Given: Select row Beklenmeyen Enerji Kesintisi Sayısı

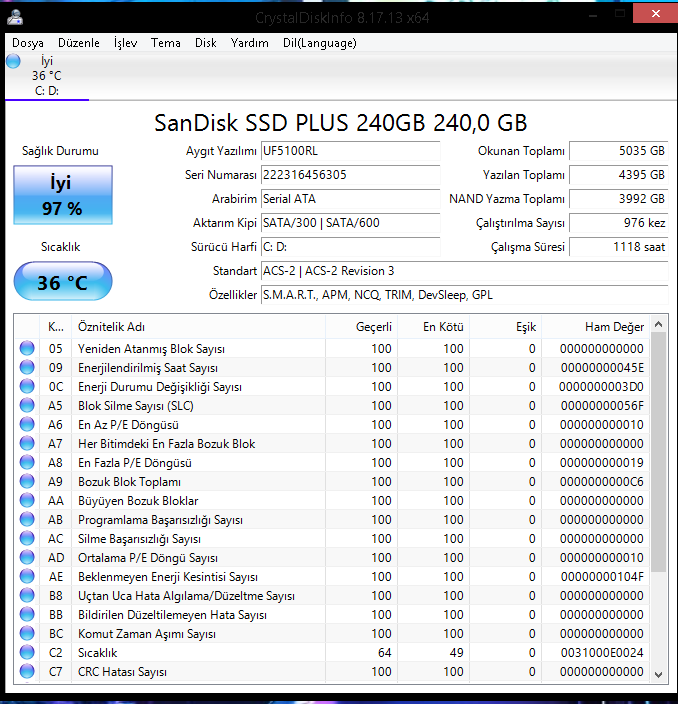Looking at the screenshot, I should [x=332, y=576].
